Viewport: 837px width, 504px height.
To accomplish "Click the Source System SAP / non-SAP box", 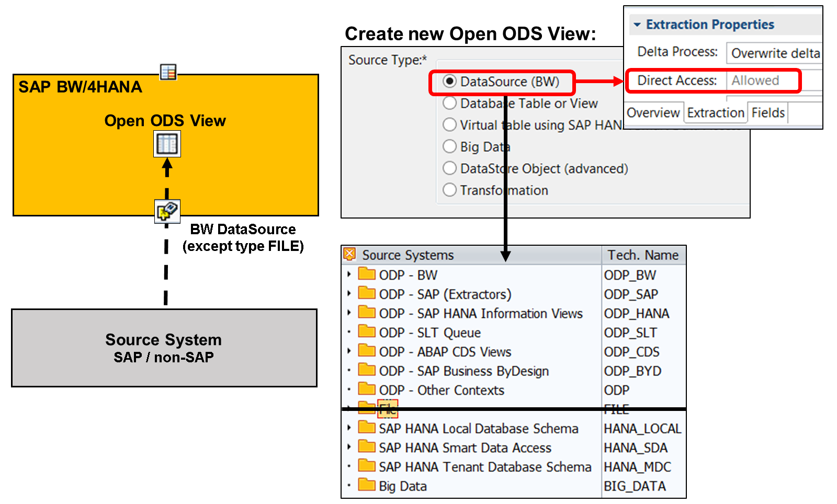I will (164, 348).
